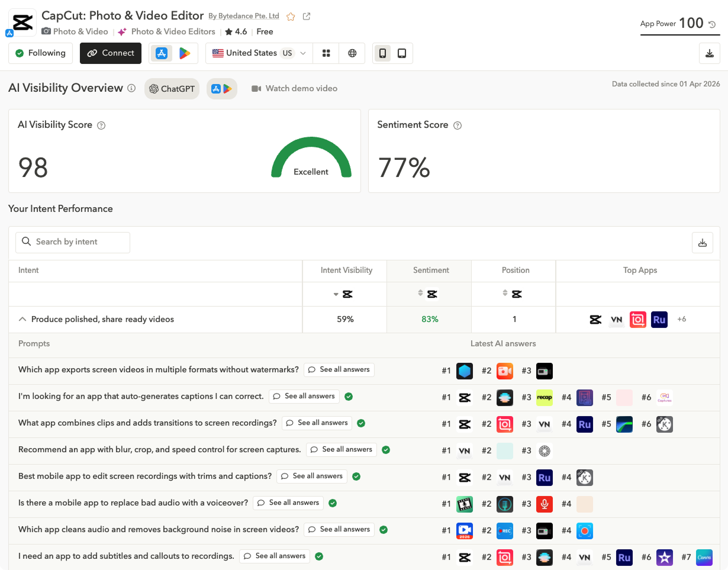Image resolution: width=728 pixels, height=570 pixels.
Task: Click App Power history icon
Action: tap(712, 24)
